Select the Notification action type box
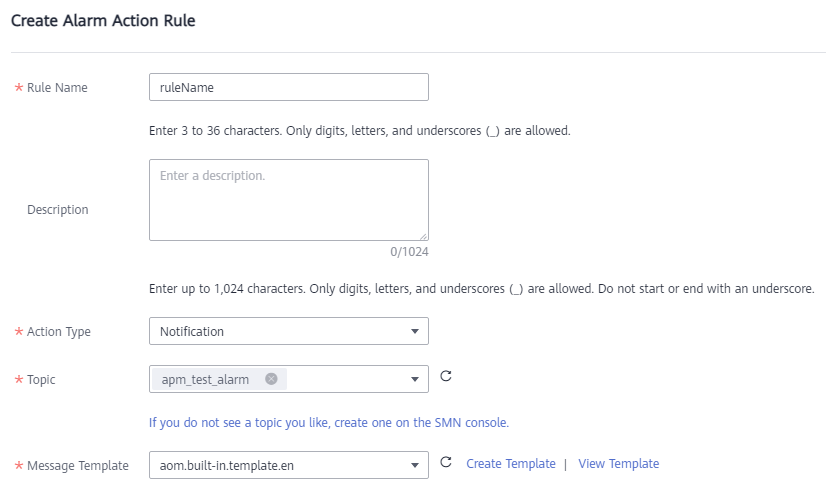 tap(289, 331)
